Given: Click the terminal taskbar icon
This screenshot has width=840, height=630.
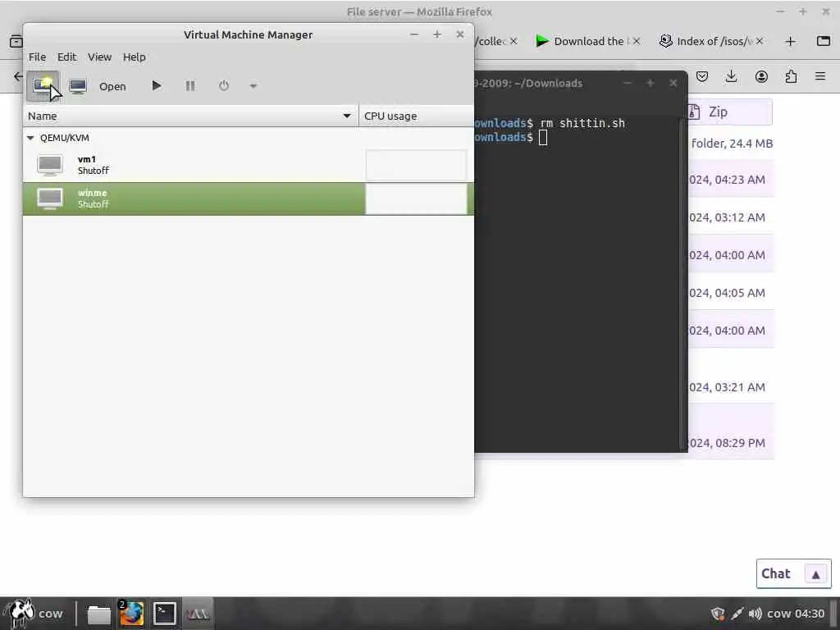Looking at the screenshot, I should click(164, 614).
